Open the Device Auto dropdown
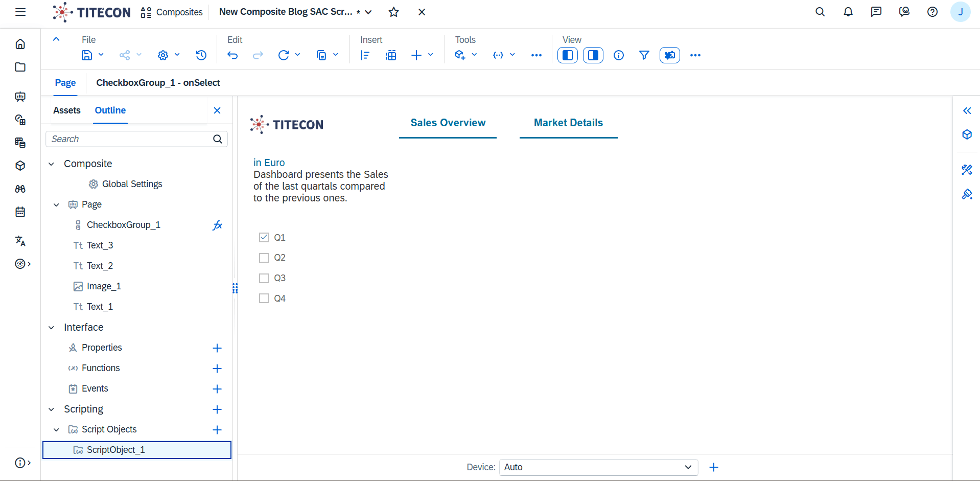980x481 pixels. 598,467
